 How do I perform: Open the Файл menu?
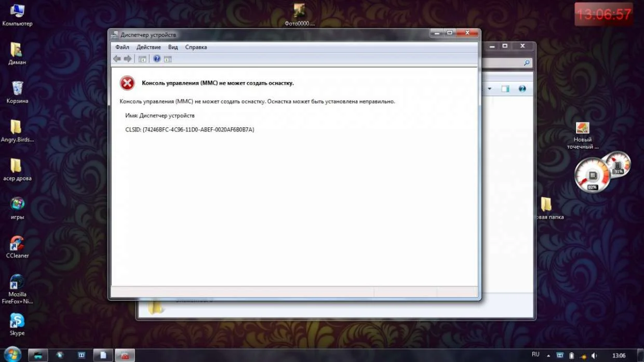123,47
